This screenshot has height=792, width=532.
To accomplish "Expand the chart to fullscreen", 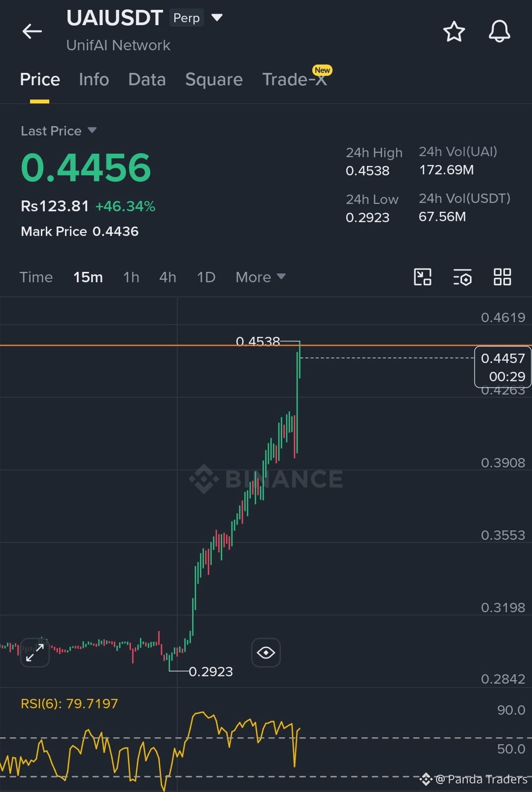I will [34, 653].
